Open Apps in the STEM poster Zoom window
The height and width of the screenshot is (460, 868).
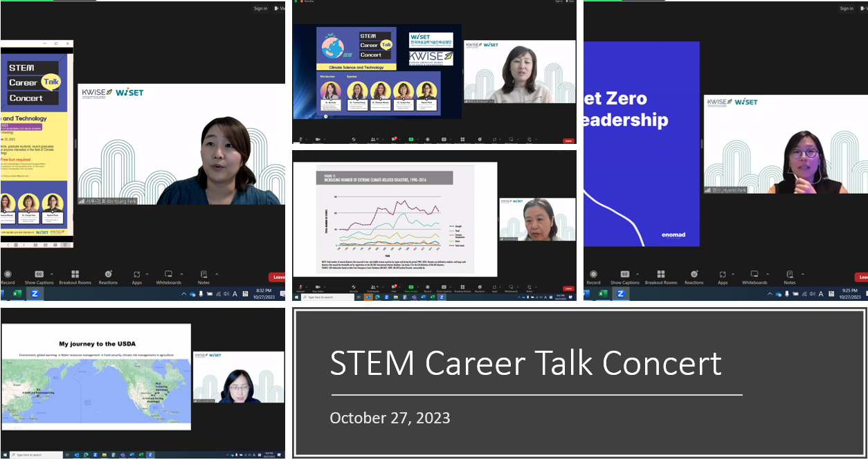pos(137,277)
